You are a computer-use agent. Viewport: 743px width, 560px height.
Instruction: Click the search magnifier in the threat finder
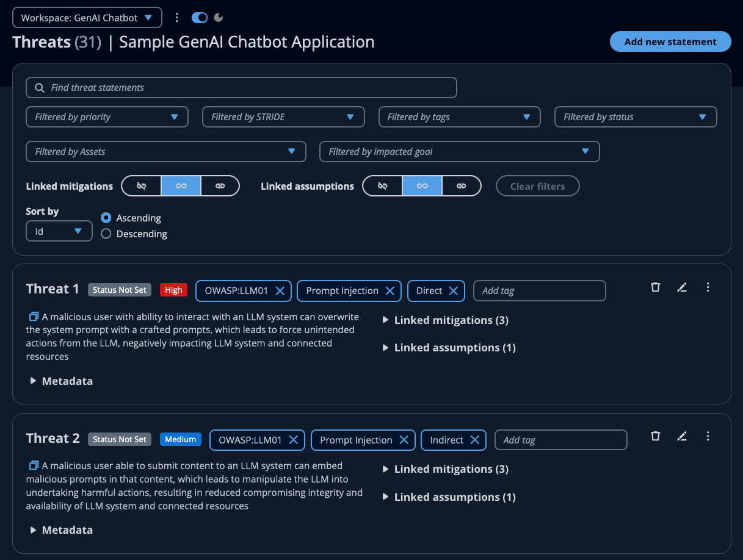[39, 87]
